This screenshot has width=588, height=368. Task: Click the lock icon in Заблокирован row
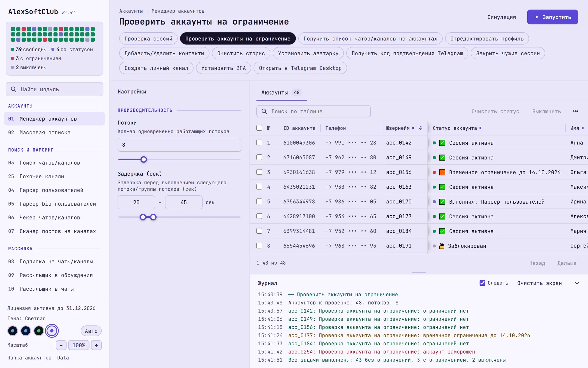pyautogui.click(x=442, y=246)
